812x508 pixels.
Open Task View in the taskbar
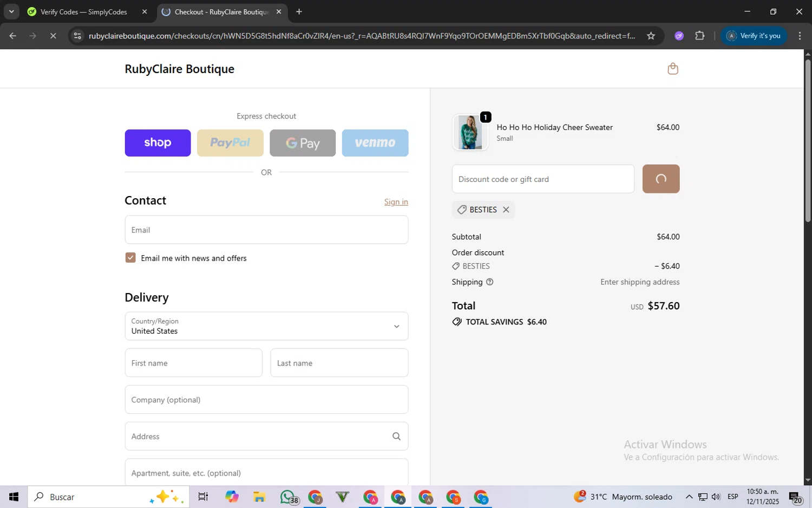tap(203, 497)
